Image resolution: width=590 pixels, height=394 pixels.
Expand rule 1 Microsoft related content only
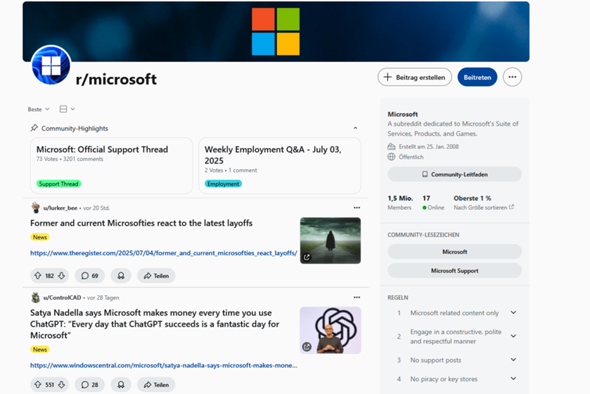[513, 313]
